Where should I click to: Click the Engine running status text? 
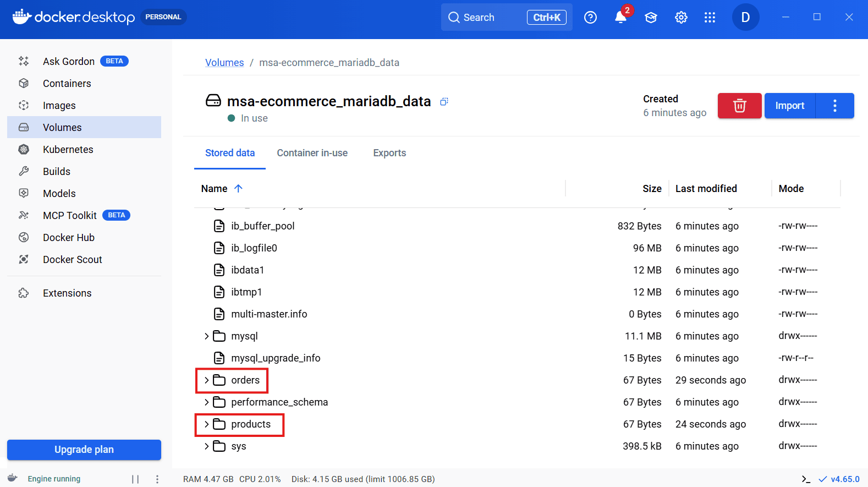click(54, 479)
